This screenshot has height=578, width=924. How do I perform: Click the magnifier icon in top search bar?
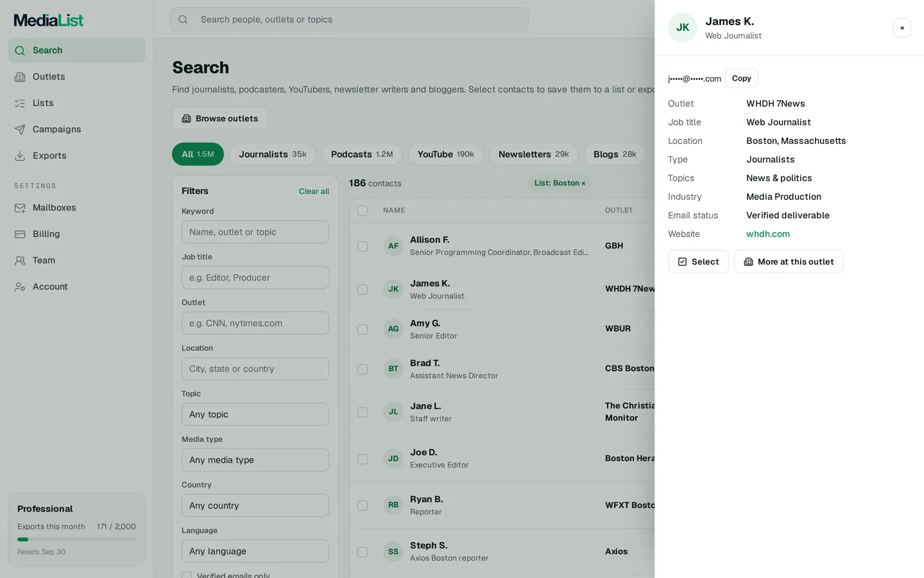[183, 19]
